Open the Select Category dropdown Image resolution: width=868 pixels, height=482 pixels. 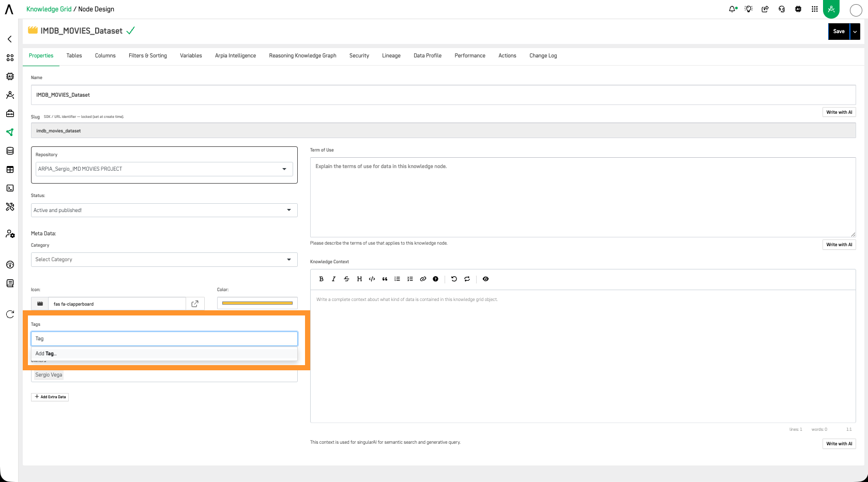[164, 260]
